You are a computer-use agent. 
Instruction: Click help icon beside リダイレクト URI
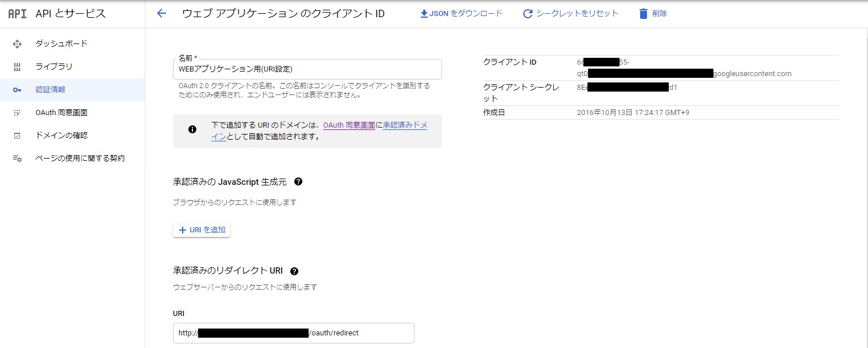tap(294, 271)
